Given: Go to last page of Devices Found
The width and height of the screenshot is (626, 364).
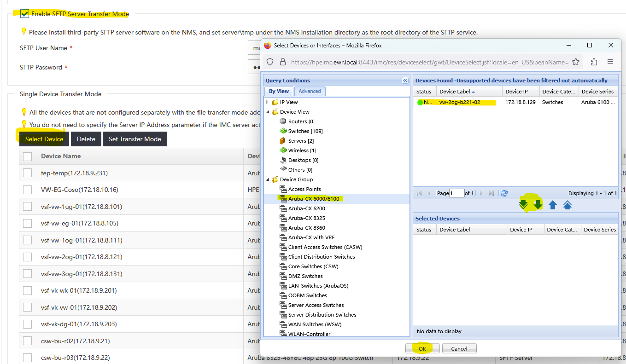Looking at the screenshot, I should (x=491, y=193).
